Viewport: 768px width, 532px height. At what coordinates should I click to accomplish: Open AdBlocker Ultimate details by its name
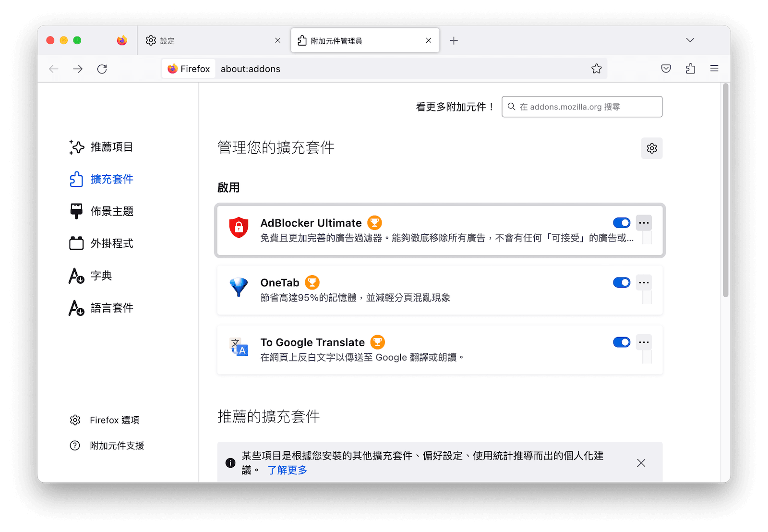(x=311, y=223)
